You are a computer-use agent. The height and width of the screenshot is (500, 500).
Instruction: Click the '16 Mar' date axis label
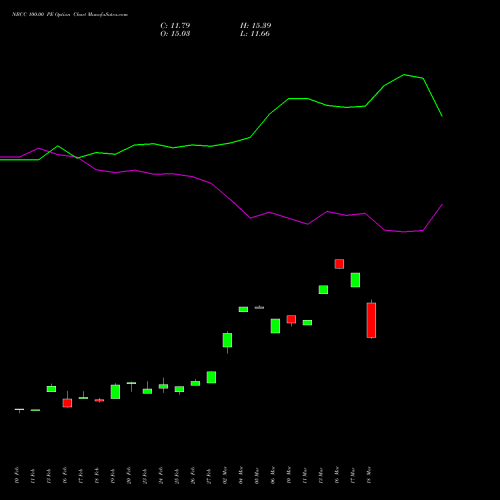point(337,475)
